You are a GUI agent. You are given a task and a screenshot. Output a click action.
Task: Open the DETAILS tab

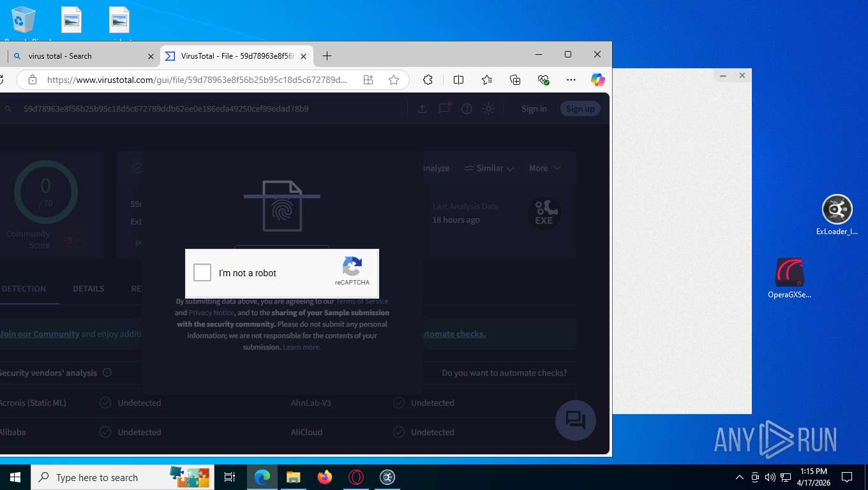[x=88, y=289]
